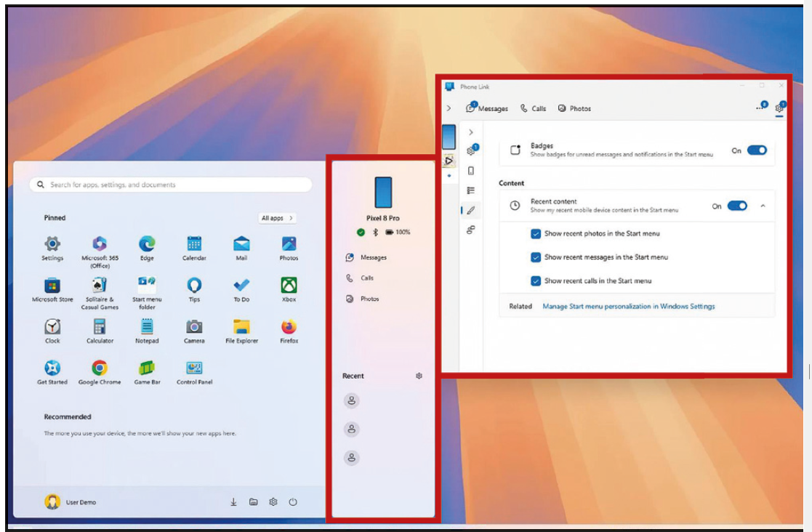Image resolution: width=812 pixels, height=532 pixels.
Task: Click the Start menu search field
Action: tap(171, 184)
